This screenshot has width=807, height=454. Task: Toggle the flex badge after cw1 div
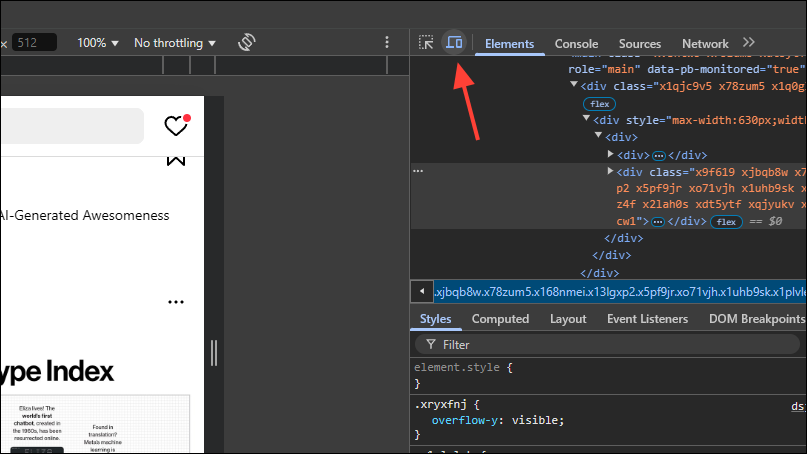724,221
